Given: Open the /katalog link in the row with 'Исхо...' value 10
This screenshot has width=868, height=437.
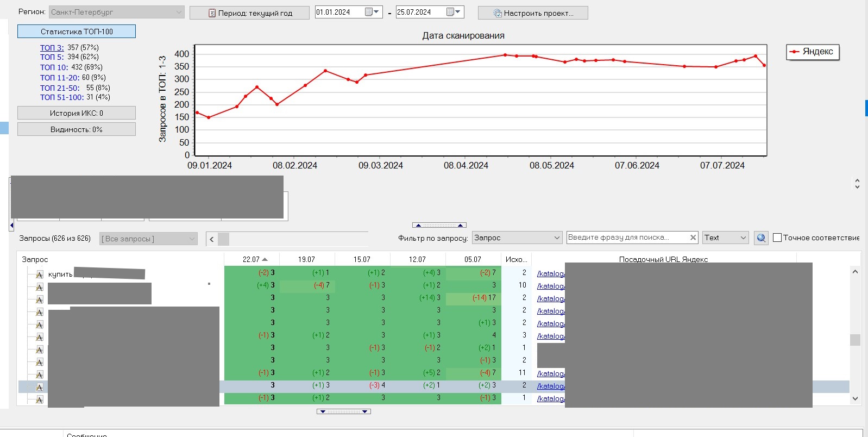Looking at the screenshot, I should coord(551,286).
